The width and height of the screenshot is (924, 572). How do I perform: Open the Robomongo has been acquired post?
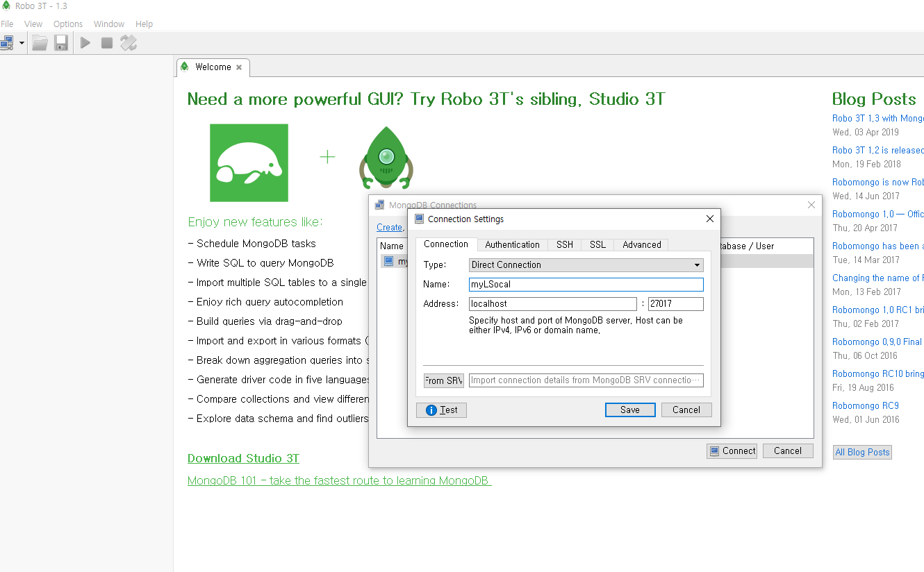pyautogui.click(x=878, y=246)
